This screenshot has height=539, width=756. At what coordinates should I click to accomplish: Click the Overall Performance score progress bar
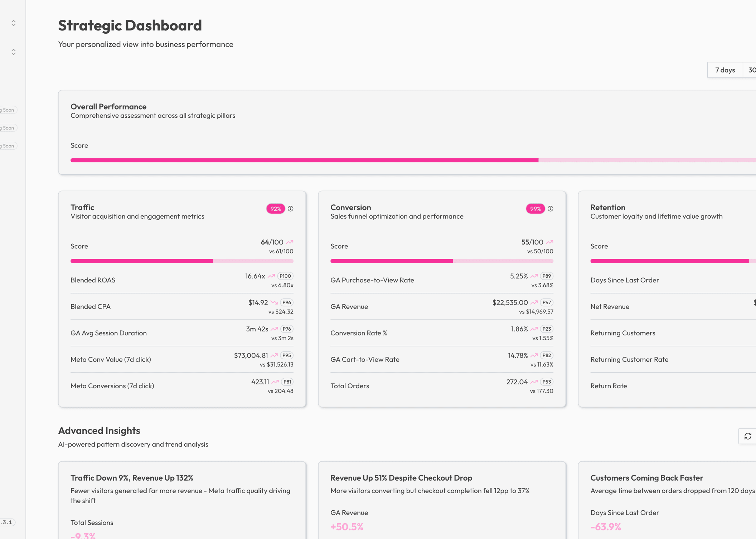click(394, 160)
